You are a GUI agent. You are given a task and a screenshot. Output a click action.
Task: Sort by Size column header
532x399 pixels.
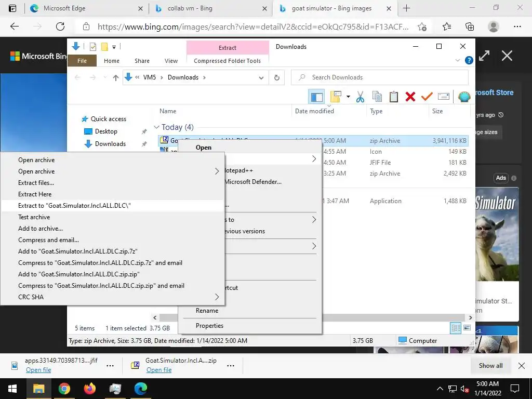[437, 111]
